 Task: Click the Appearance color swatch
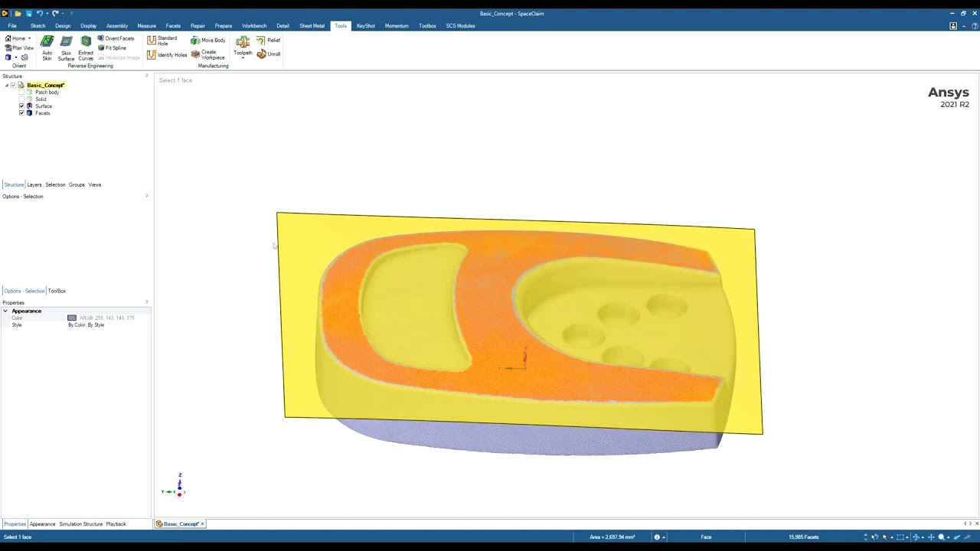pos(72,318)
